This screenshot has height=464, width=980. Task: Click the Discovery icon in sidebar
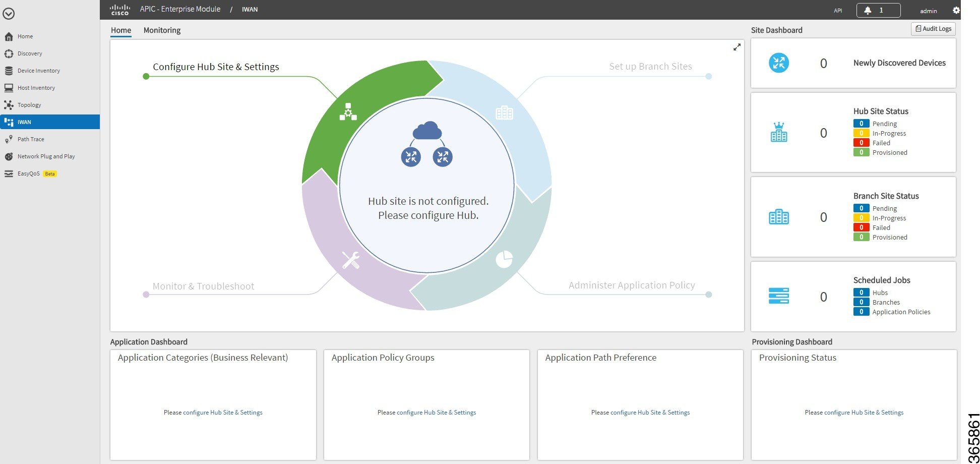9,53
